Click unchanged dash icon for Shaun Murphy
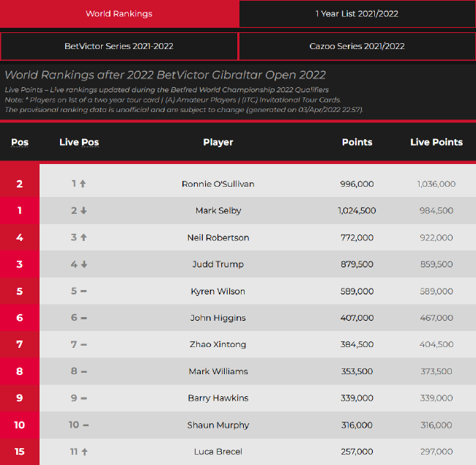476x465 pixels. [x=86, y=425]
